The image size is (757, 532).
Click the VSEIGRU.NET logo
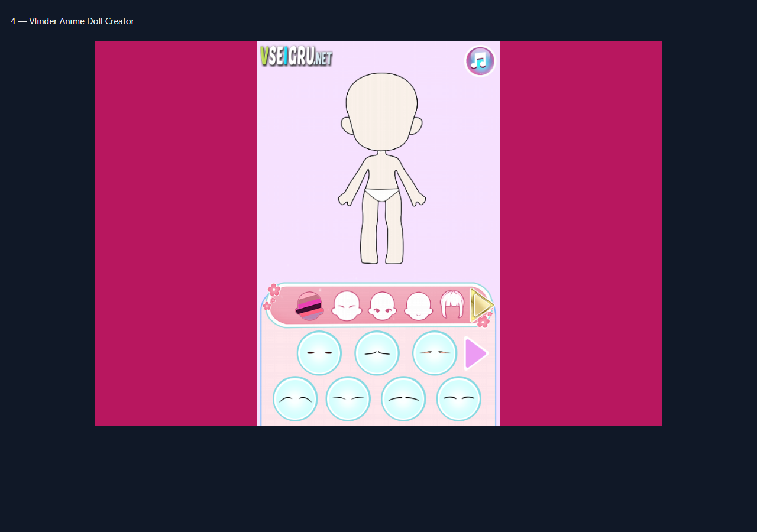click(x=296, y=56)
